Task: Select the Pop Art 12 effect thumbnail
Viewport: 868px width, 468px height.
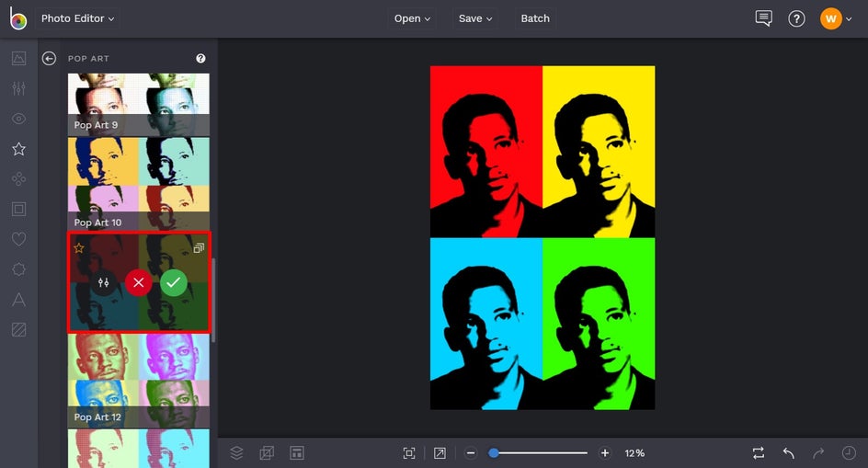Action: (x=139, y=381)
